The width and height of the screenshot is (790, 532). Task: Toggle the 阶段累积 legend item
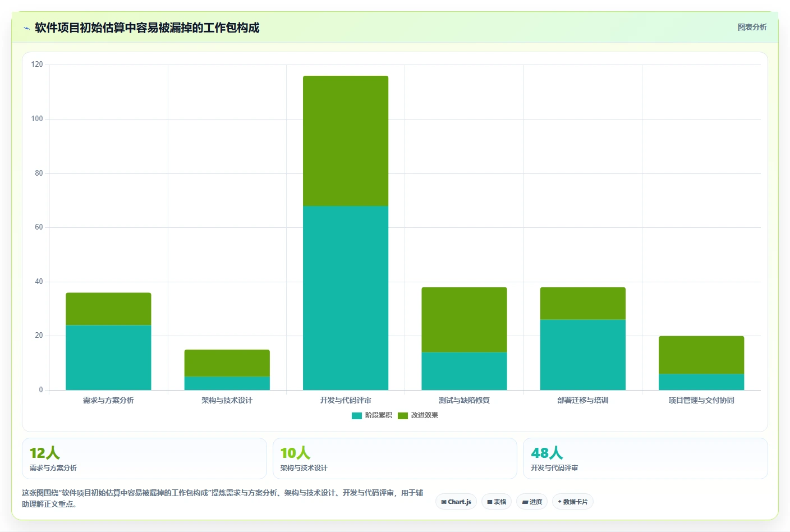(372, 415)
